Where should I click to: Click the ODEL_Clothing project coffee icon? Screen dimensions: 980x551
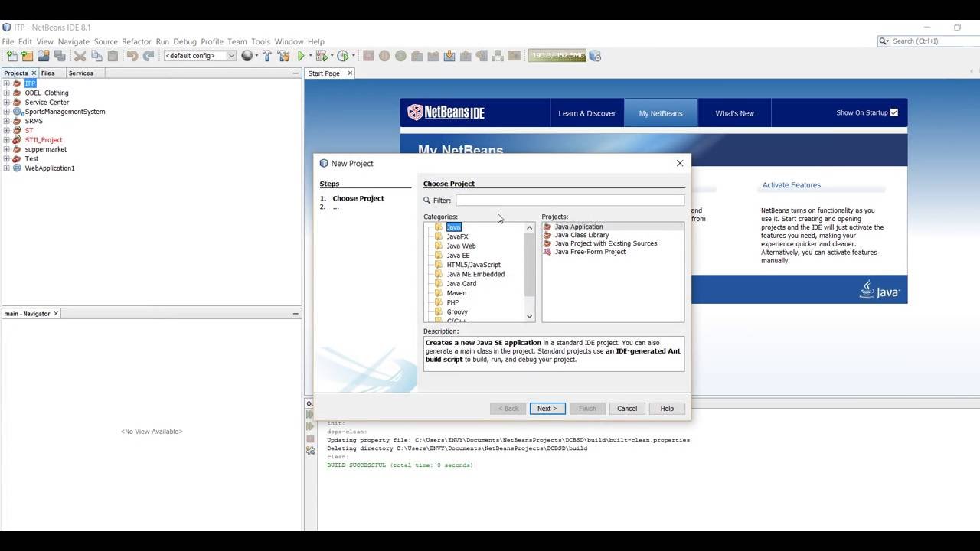pos(18,93)
